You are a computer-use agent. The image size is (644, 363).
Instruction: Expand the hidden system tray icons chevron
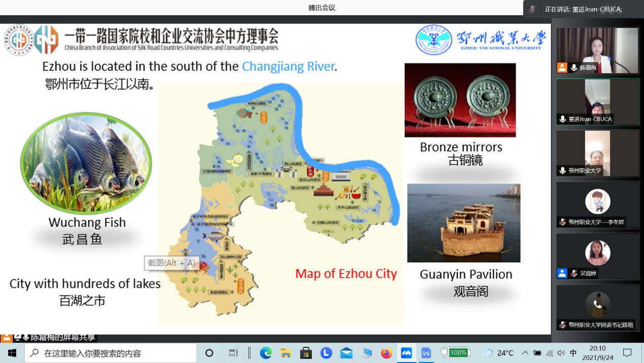(x=525, y=353)
